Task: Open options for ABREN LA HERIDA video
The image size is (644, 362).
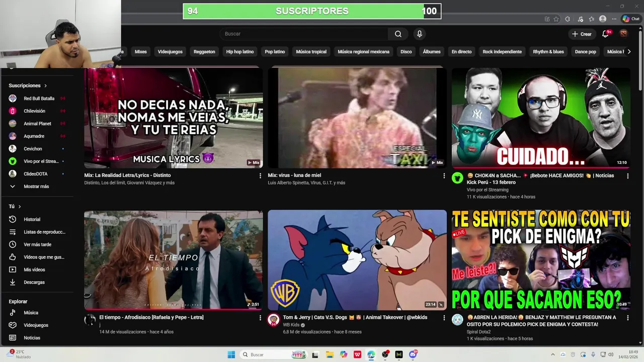Action: point(627,318)
